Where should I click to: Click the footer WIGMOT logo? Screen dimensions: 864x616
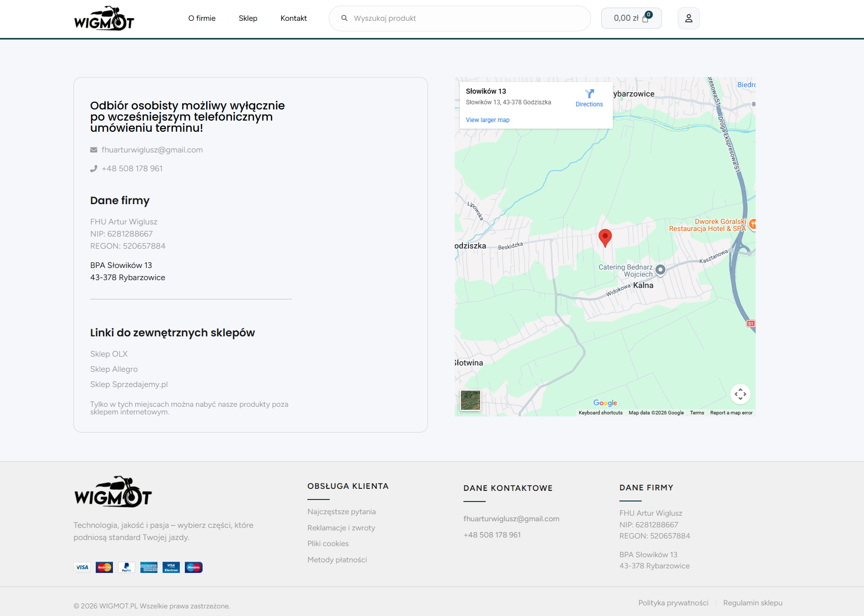tap(113, 492)
